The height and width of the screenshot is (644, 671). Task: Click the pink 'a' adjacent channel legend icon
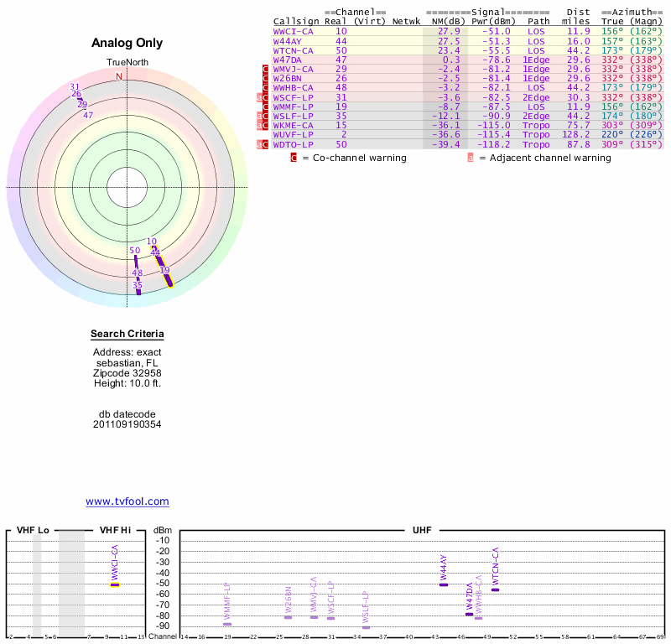(471, 158)
